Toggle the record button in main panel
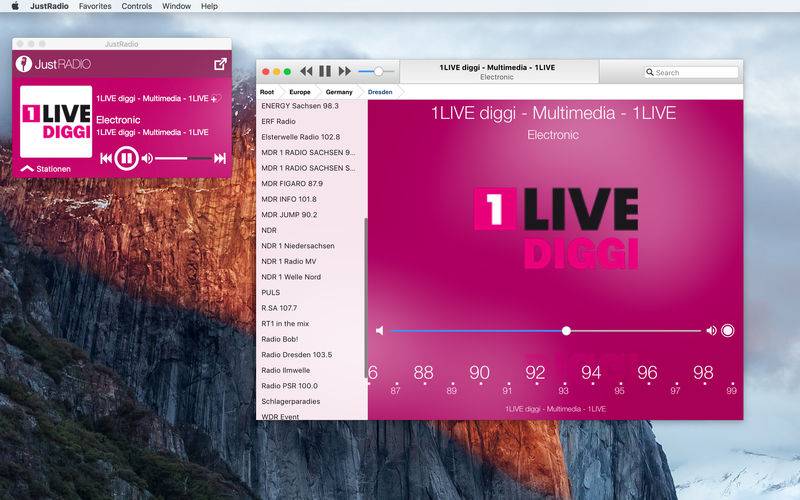The image size is (800, 500). (728, 331)
